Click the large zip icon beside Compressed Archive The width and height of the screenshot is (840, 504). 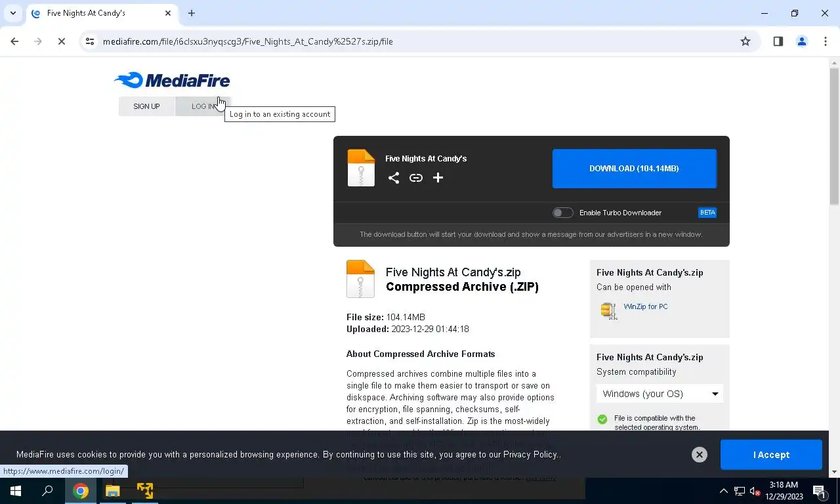pyautogui.click(x=360, y=279)
